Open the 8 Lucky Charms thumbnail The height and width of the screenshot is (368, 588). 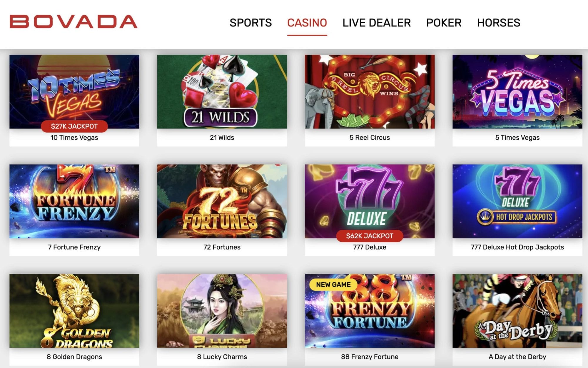pos(222,311)
